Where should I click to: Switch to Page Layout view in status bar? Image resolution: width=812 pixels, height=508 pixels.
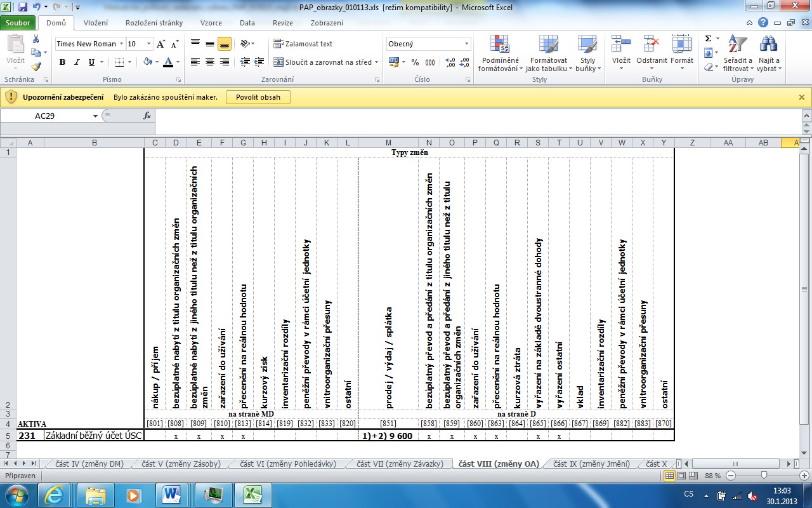(x=680, y=476)
